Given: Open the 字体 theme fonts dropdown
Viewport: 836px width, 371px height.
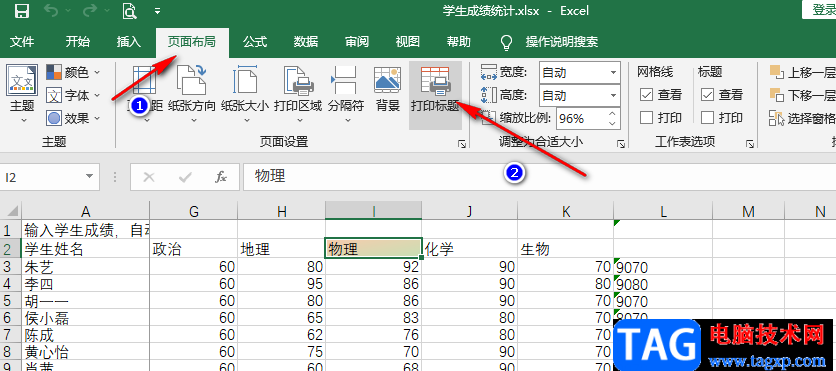Looking at the screenshot, I should (x=73, y=95).
